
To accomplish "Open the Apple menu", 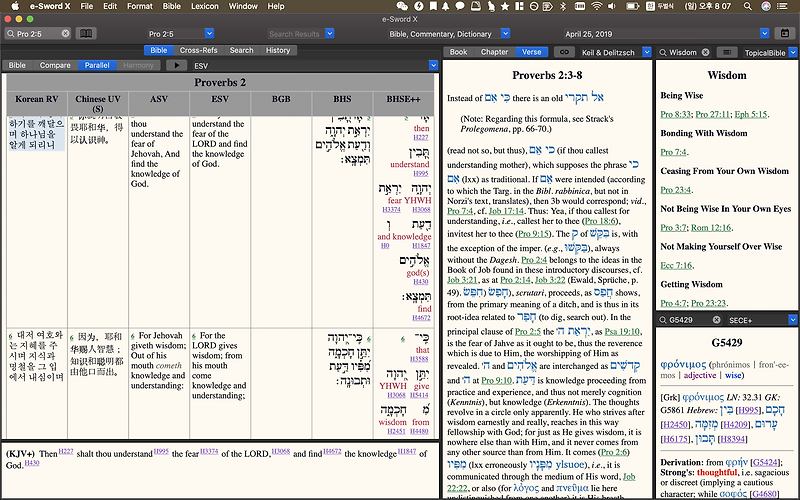I will tap(15, 6).
